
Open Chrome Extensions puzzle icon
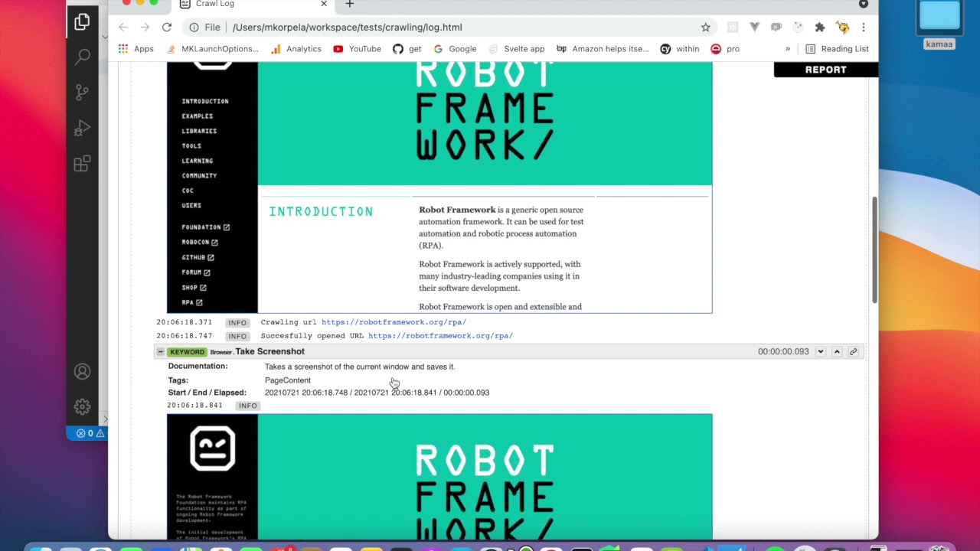(x=820, y=27)
